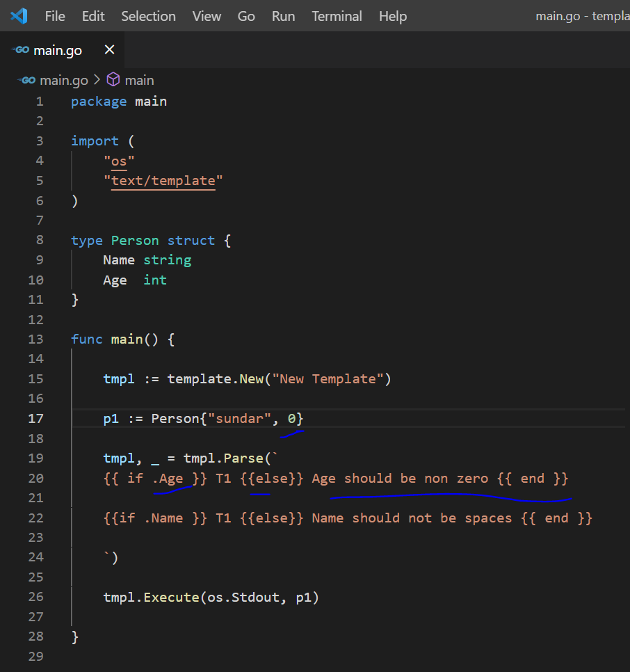The image size is (630, 672).
Task: Click line number 8 in gutter
Action: (40, 240)
